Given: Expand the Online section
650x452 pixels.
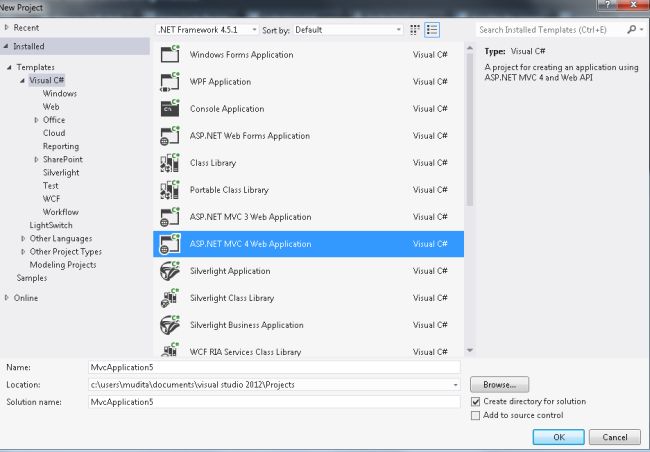Looking at the screenshot, I should tap(6, 298).
